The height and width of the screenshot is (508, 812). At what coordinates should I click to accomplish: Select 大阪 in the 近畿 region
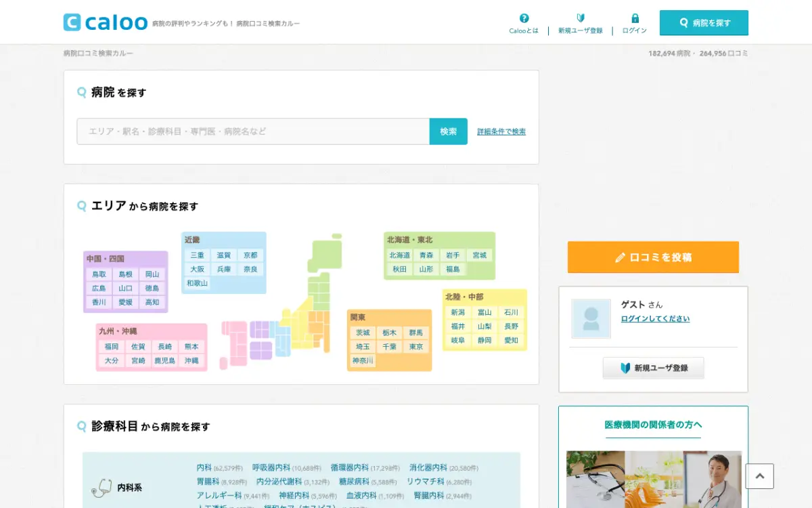point(197,269)
